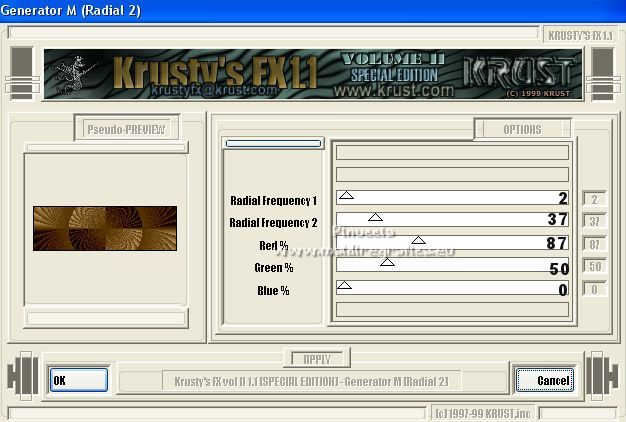Click the large Radial Frequency 1 value 2

point(563,198)
